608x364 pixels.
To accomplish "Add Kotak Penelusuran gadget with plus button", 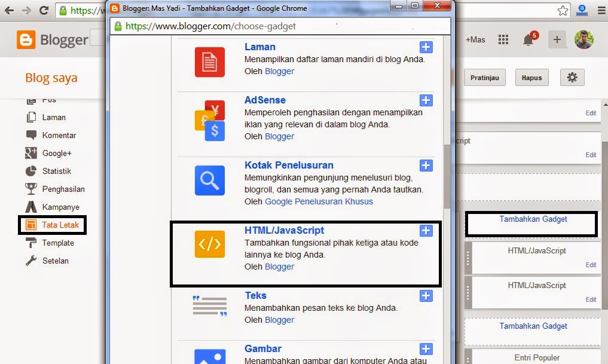I will point(426,166).
